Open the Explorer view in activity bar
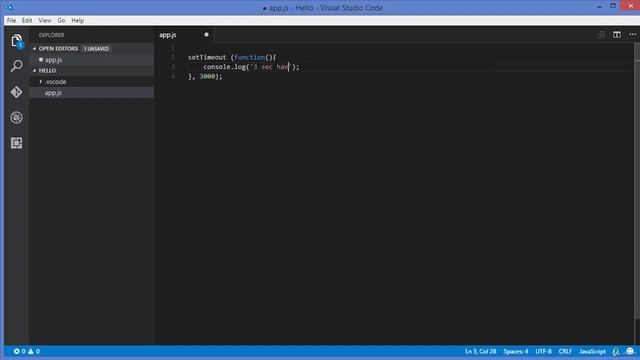 [16, 41]
